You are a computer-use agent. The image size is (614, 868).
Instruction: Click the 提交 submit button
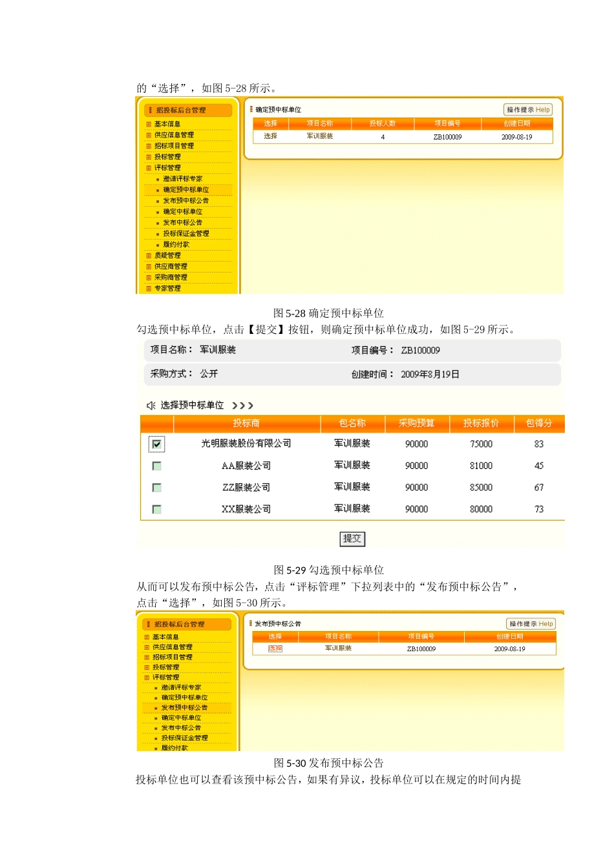pos(352,539)
